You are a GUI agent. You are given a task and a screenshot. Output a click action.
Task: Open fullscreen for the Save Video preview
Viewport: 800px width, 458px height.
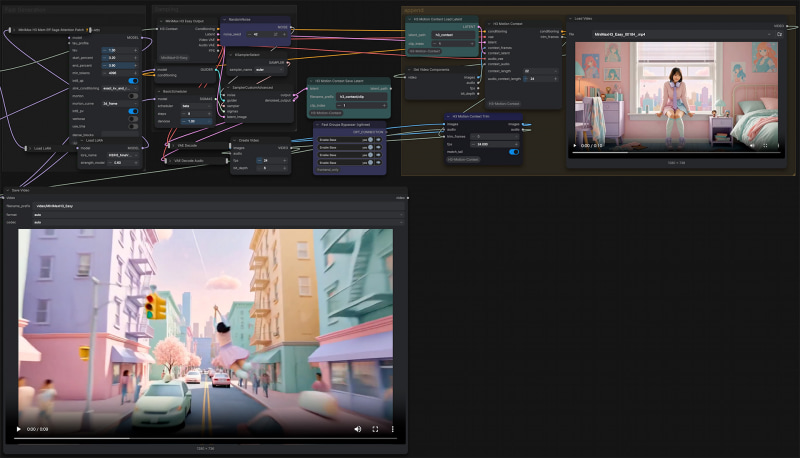click(375, 429)
